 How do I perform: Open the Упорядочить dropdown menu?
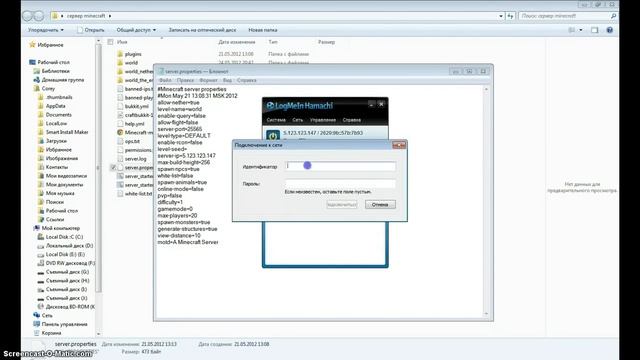pos(46,30)
